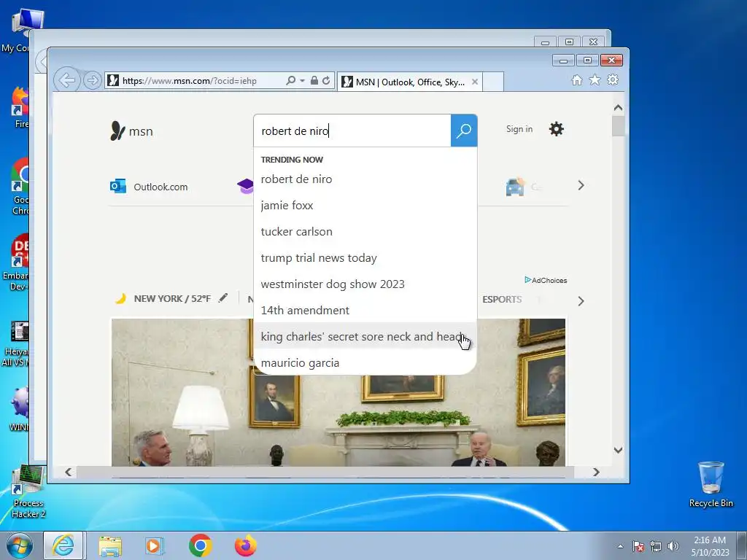This screenshot has width=747, height=560.
Task: Select suggestion king charles' secret sore neck
Action: click(365, 336)
